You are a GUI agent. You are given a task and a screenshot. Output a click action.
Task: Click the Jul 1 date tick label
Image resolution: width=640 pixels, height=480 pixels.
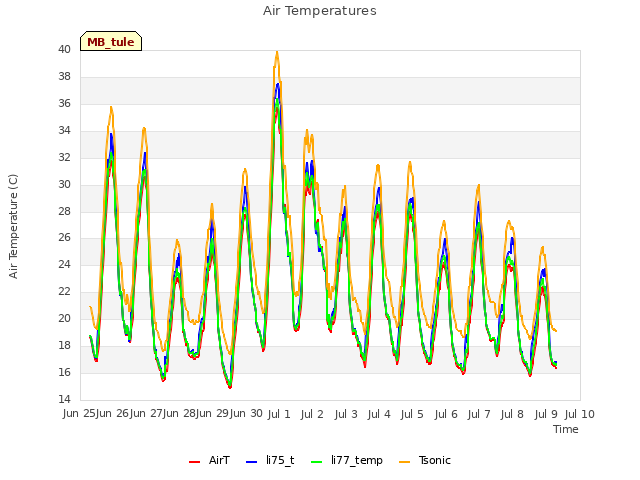coord(279,414)
